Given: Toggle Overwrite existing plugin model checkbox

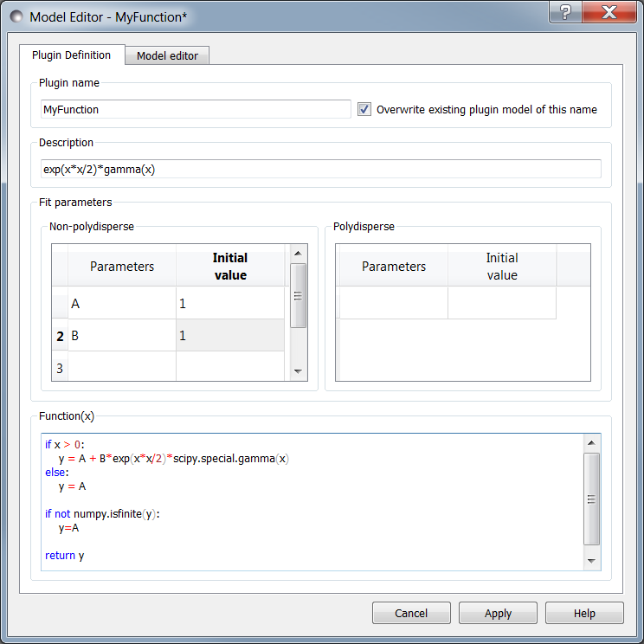Looking at the screenshot, I should coord(364,109).
